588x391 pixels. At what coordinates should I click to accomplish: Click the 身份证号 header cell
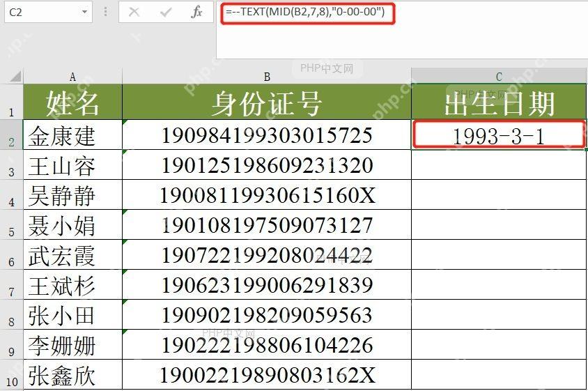[267, 102]
